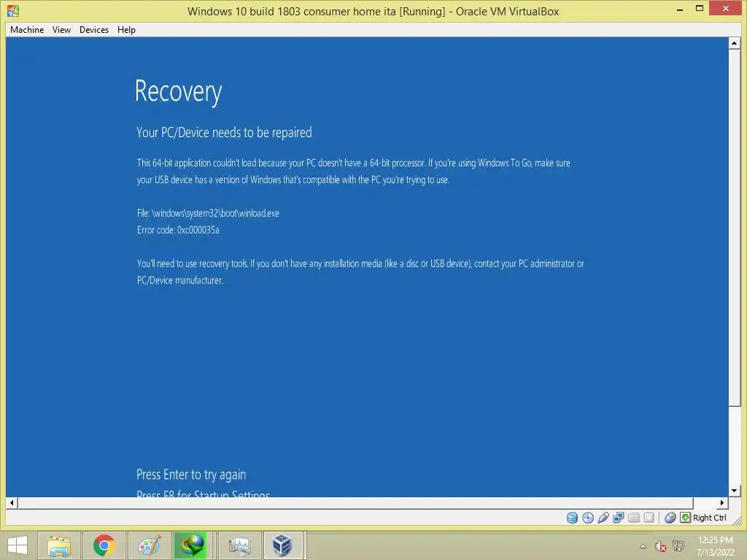Click 'Press Enter to try again' text

191,474
